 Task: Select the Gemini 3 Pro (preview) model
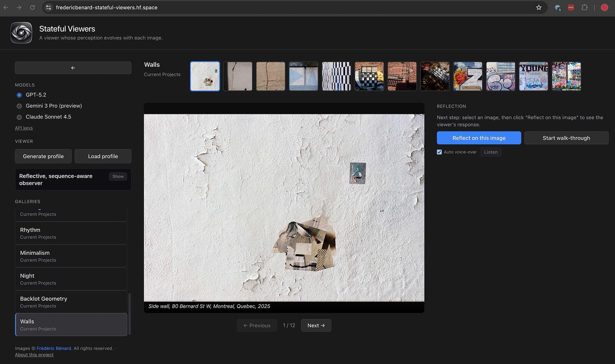pos(19,106)
